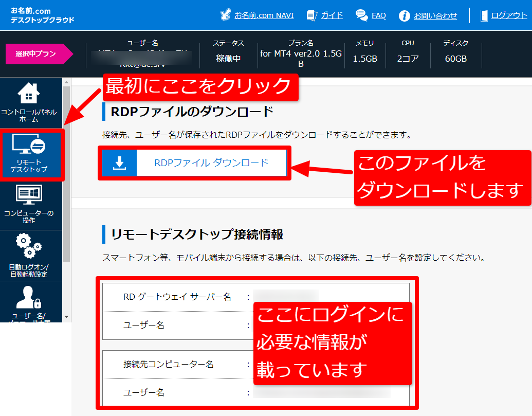Open the お名前.com NAVI text link
532x416 pixels.
264,15
